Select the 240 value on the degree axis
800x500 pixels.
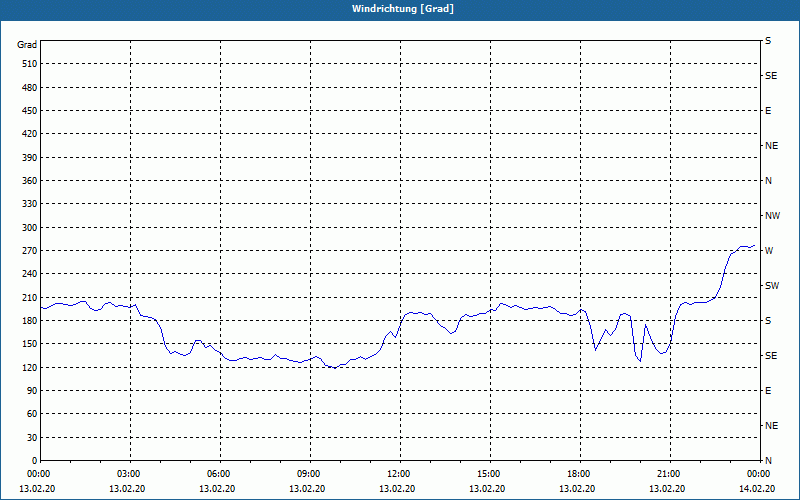click(30, 274)
